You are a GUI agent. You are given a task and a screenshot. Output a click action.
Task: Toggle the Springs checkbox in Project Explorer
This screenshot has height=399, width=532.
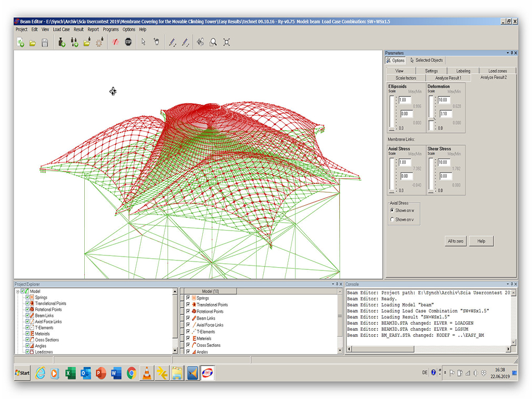click(x=27, y=298)
